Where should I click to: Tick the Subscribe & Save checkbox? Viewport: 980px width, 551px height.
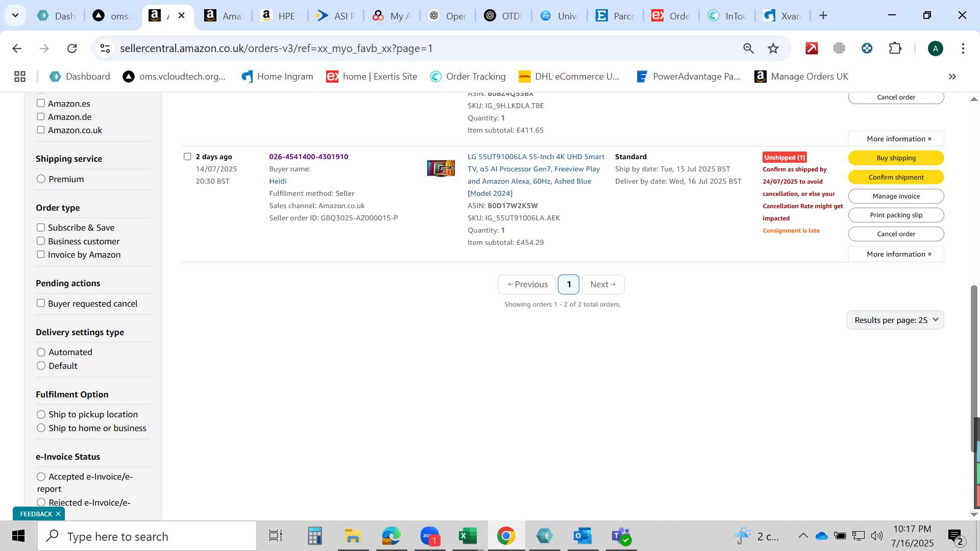[x=41, y=228]
